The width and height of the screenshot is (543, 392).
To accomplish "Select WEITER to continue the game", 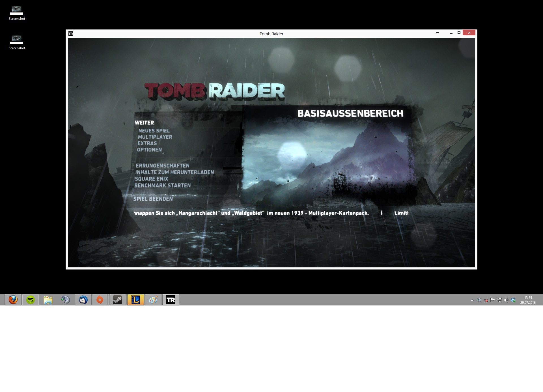I will (144, 123).
